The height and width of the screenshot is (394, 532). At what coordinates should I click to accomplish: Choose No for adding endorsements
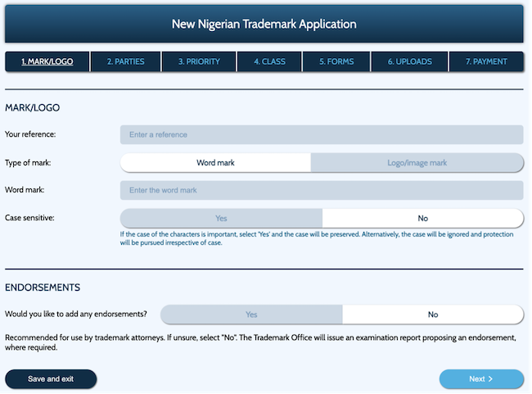(x=432, y=315)
